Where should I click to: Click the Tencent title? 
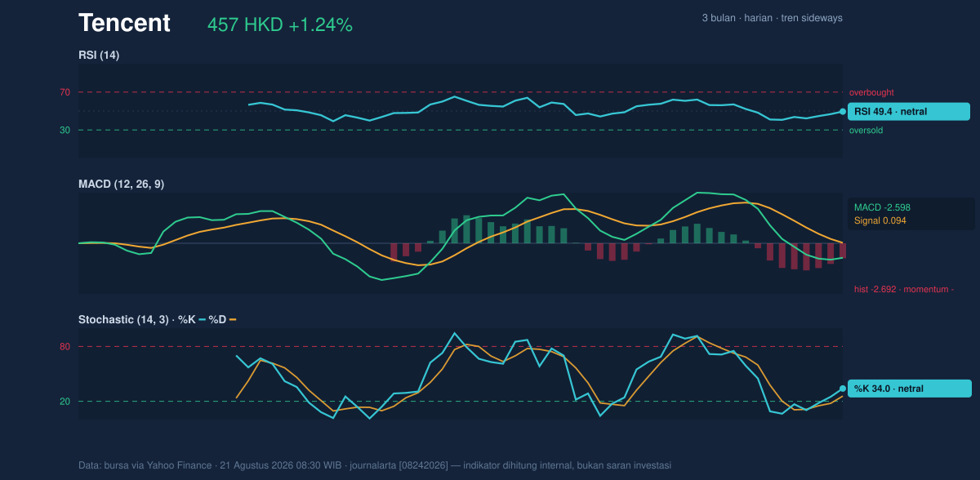(x=124, y=23)
